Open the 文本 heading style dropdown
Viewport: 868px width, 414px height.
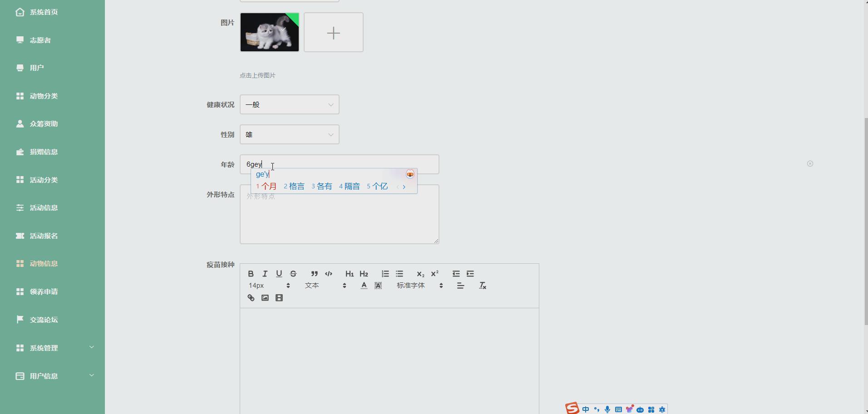coord(325,286)
